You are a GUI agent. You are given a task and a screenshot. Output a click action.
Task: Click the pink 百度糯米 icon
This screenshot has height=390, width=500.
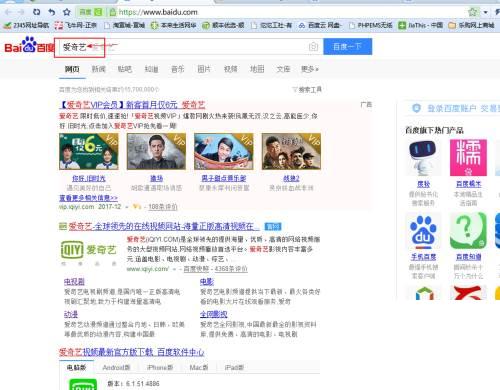[x=468, y=158]
